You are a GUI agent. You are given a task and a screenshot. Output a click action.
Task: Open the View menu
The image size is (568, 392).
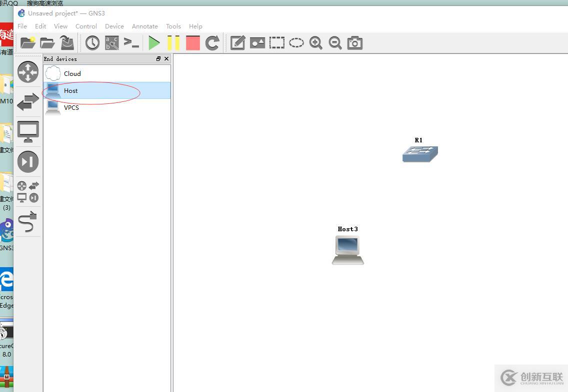click(60, 26)
